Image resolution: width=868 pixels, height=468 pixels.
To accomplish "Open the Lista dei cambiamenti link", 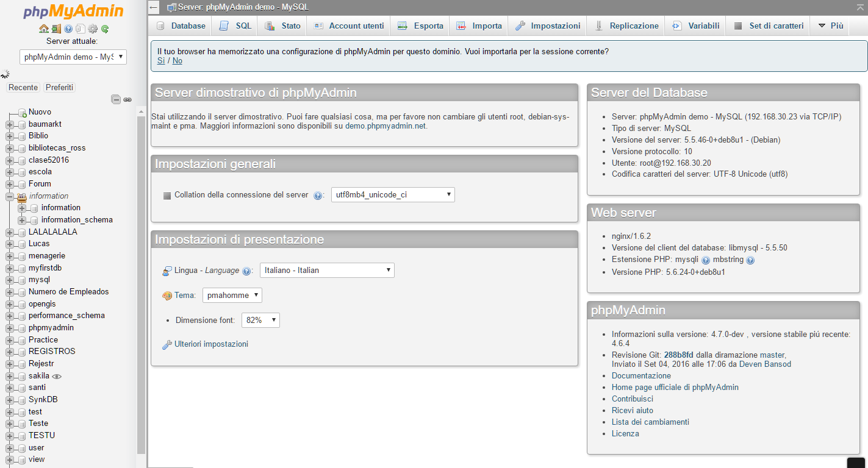I will pos(650,422).
